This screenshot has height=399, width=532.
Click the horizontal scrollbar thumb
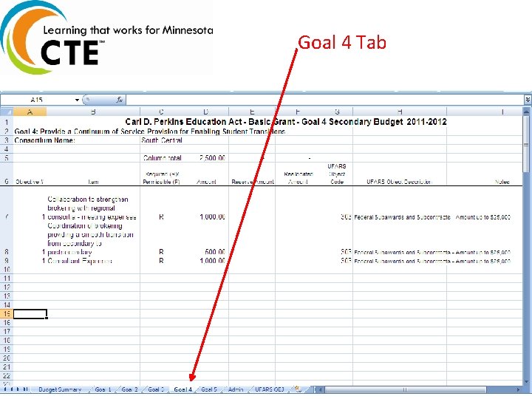pyautogui.click(x=405, y=389)
